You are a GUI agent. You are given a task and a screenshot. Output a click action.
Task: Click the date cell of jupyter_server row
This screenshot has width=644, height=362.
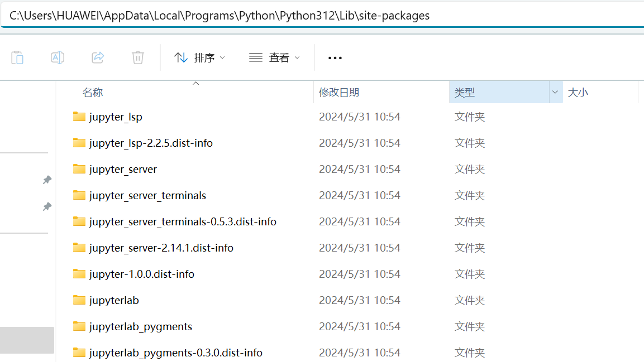pos(360,170)
